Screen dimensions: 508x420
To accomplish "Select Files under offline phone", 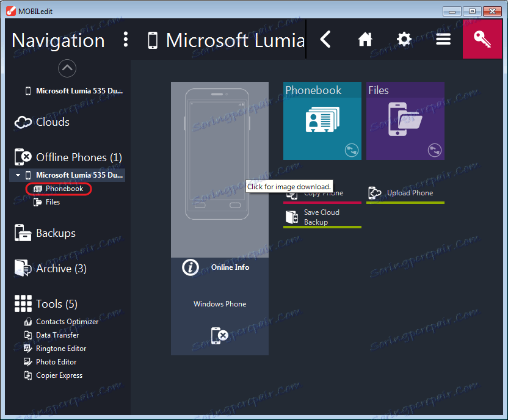I will point(53,202).
